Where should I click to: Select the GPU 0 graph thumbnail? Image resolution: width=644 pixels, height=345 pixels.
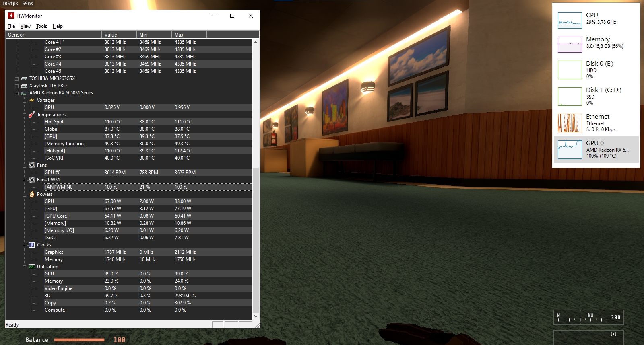tap(570, 149)
